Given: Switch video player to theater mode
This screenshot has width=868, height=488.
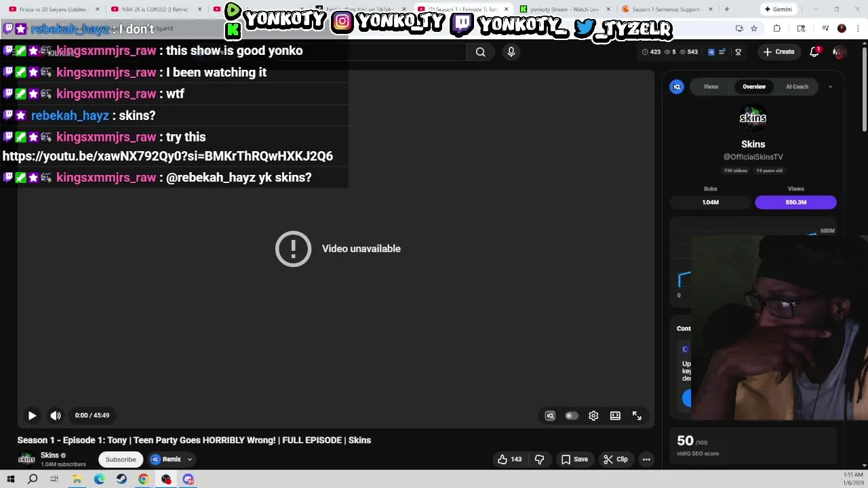Looking at the screenshot, I should click(x=615, y=415).
